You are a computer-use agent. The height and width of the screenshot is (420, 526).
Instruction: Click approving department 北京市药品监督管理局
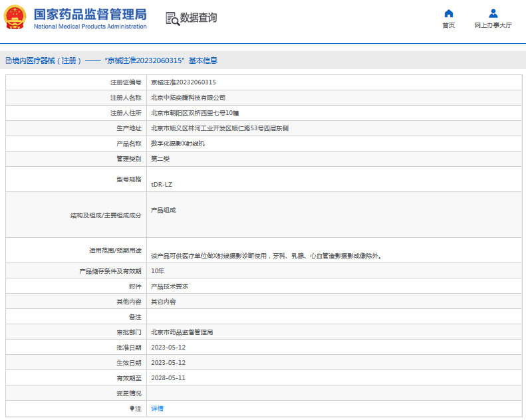coord(186,332)
